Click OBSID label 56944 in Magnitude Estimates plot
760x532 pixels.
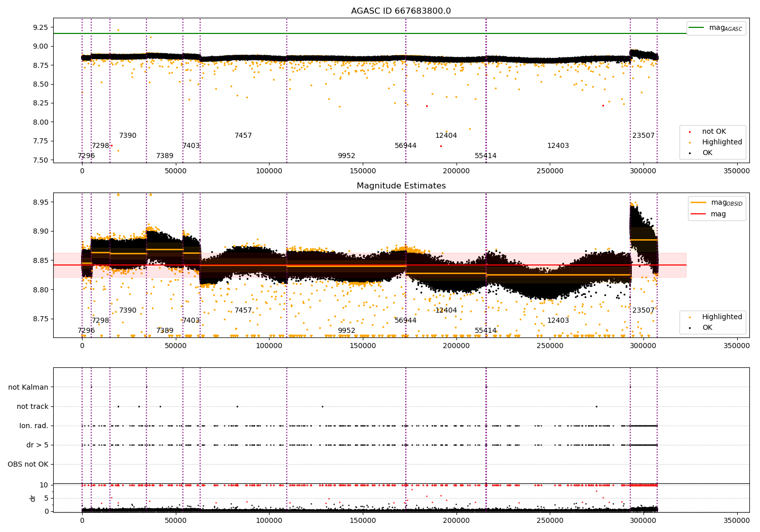click(406, 321)
